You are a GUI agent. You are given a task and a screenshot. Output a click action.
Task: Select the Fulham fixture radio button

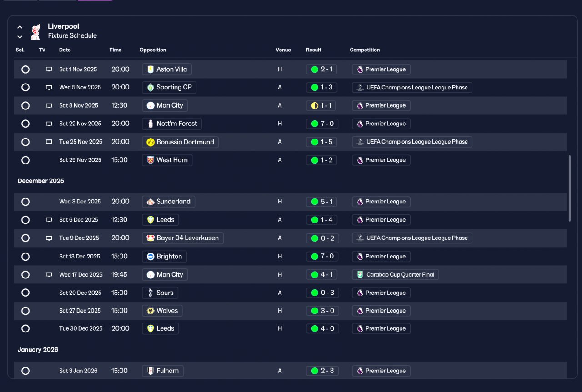click(25, 371)
